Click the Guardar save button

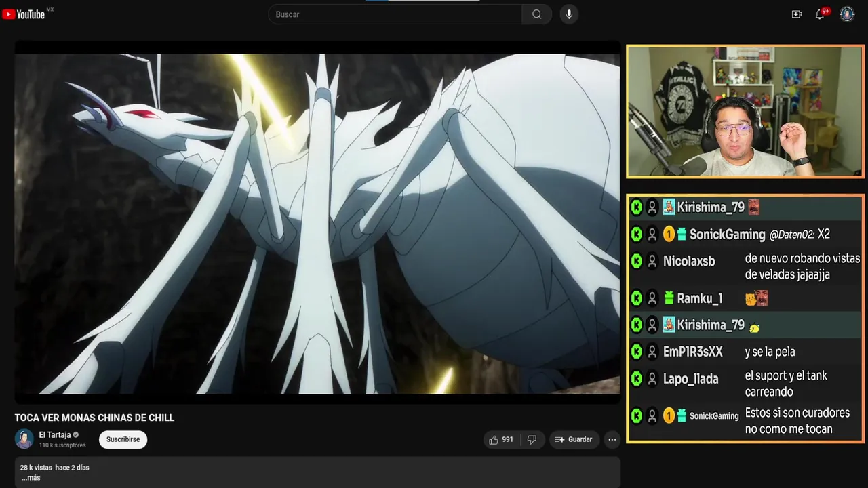(x=574, y=440)
